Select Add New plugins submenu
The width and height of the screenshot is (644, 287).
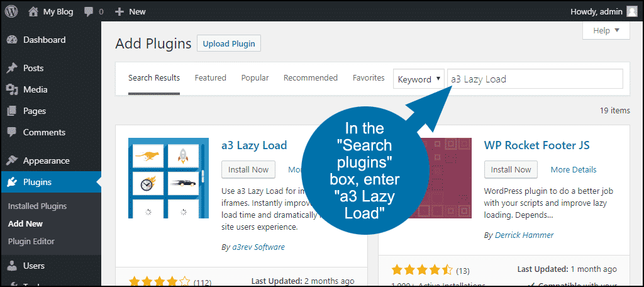pos(25,224)
